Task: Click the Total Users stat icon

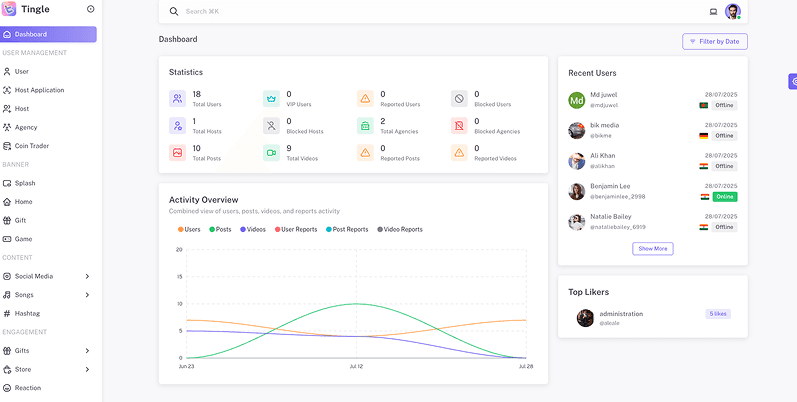Action: pos(177,99)
